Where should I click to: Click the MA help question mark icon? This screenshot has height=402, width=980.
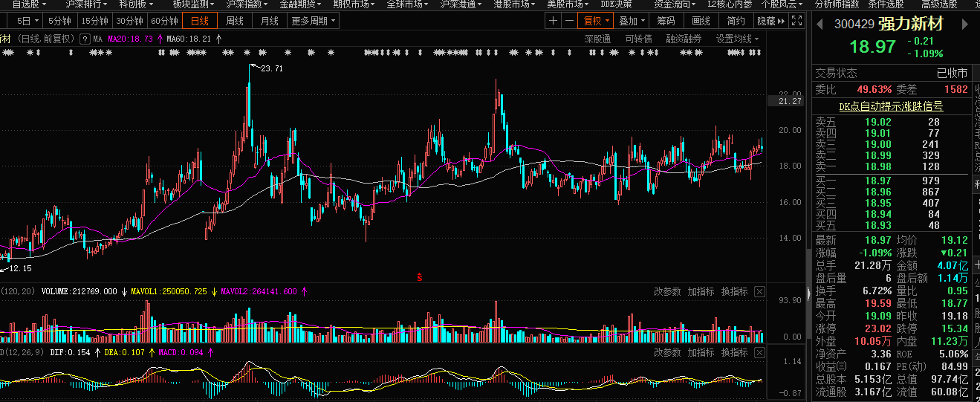click(84, 39)
